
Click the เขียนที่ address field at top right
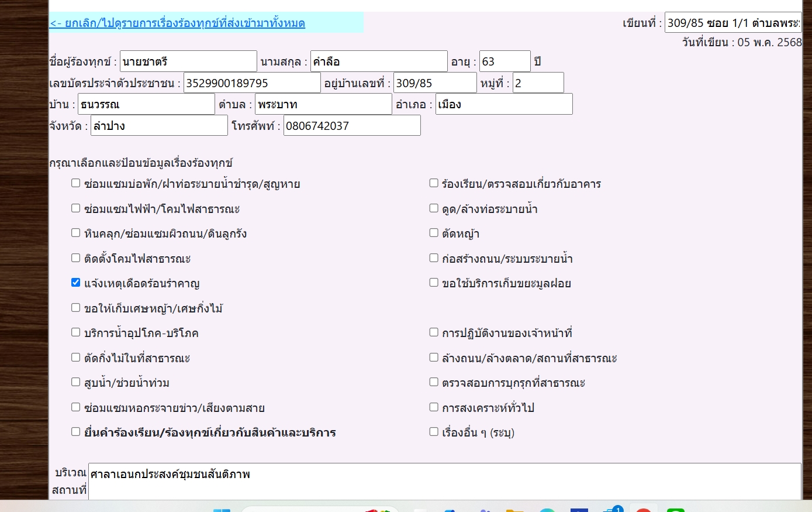click(x=732, y=23)
